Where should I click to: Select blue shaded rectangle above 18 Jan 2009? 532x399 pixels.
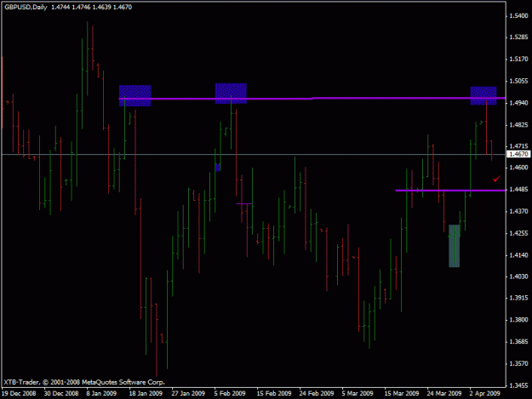[x=135, y=95]
